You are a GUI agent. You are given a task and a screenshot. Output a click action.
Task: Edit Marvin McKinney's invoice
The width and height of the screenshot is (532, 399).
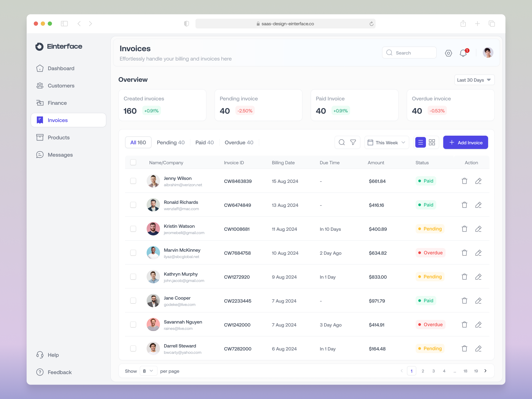point(478,253)
